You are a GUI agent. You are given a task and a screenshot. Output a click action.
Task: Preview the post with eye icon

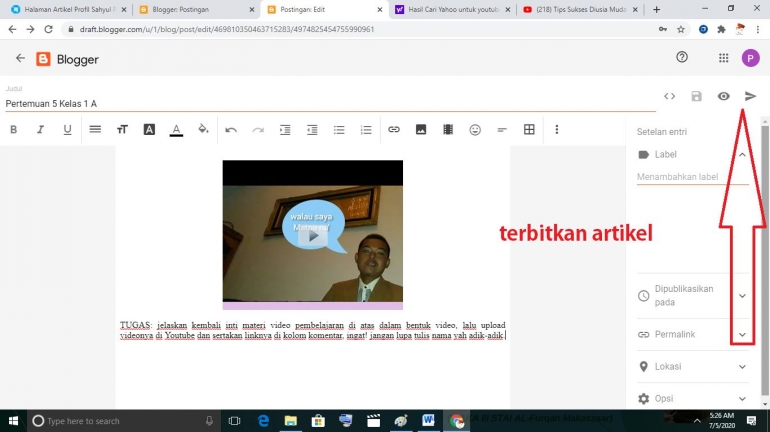pos(723,96)
